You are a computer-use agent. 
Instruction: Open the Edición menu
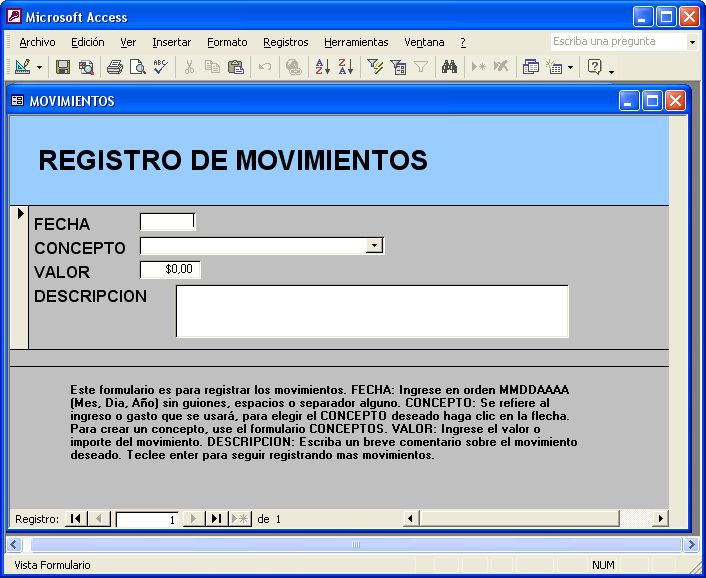point(88,42)
